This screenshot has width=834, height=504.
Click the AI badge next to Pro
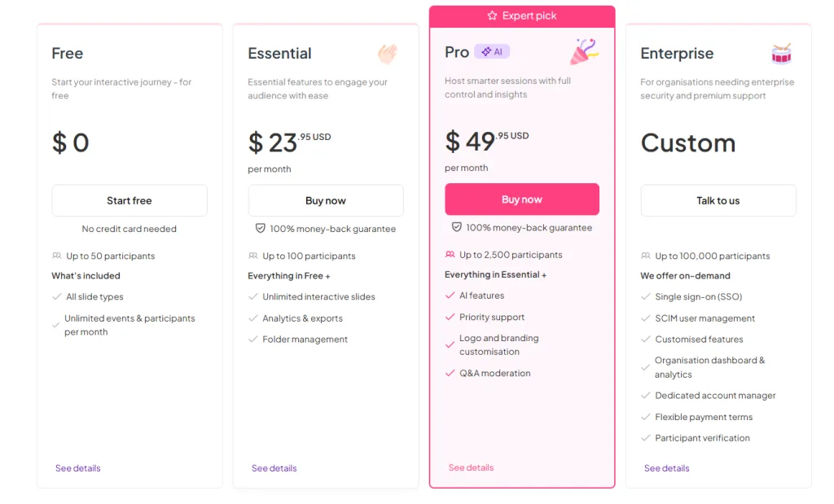point(492,51)
